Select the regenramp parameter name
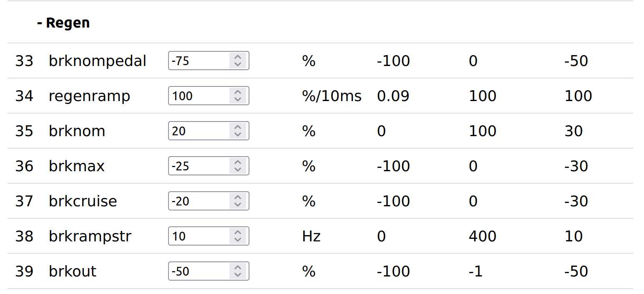 (x=89, y=96)
